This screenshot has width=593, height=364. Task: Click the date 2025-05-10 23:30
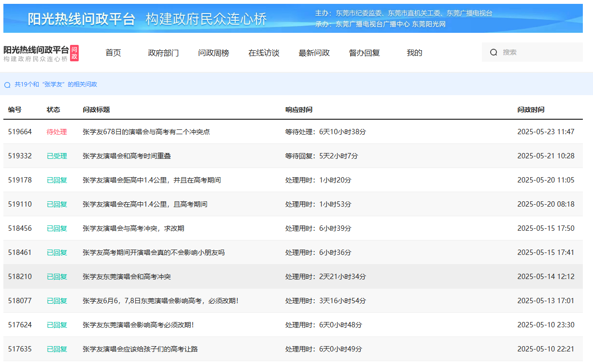click(x=546, y=325)
